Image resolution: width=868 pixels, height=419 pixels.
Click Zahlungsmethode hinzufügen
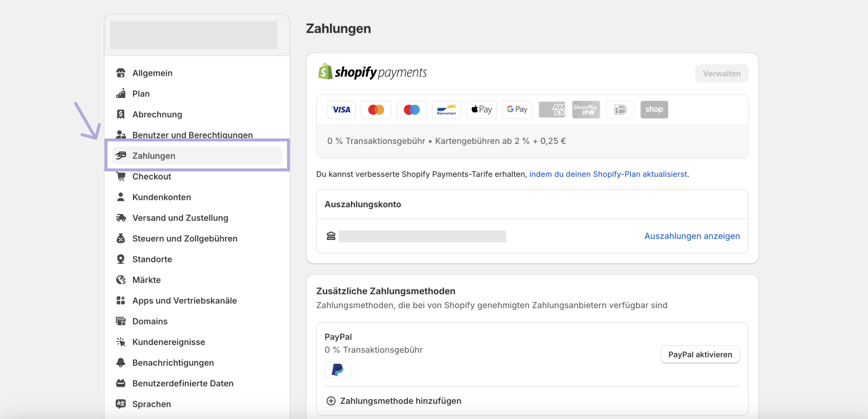coord(394,401)
